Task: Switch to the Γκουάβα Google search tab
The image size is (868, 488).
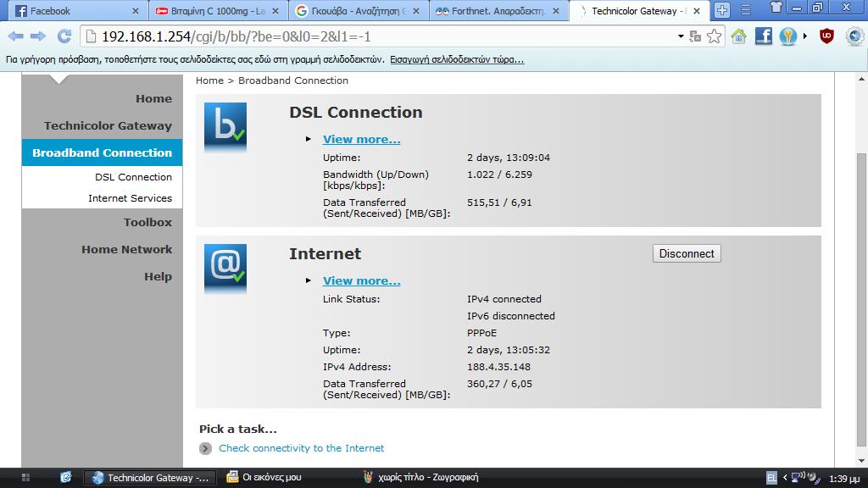Action: [x=359, y=10]
